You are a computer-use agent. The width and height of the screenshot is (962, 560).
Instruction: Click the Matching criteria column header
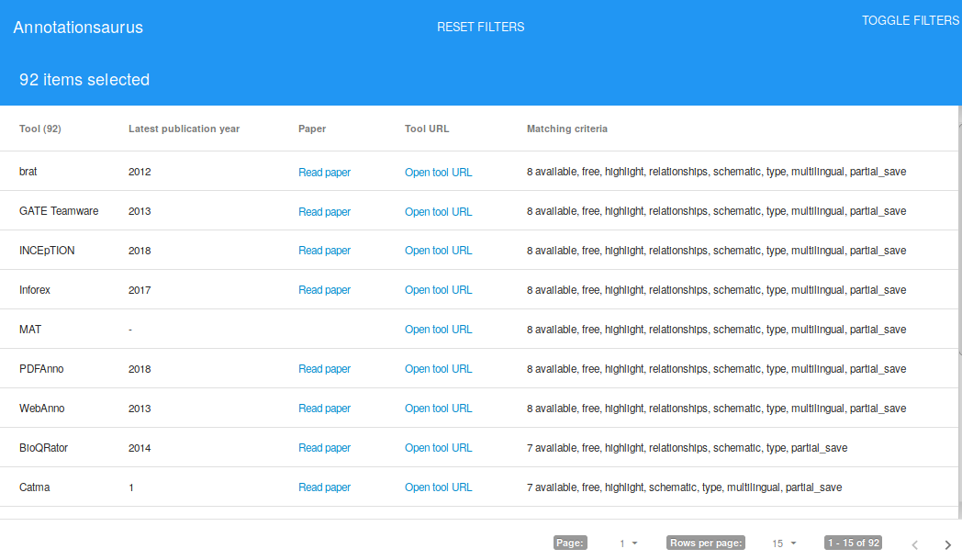[567, 129]
